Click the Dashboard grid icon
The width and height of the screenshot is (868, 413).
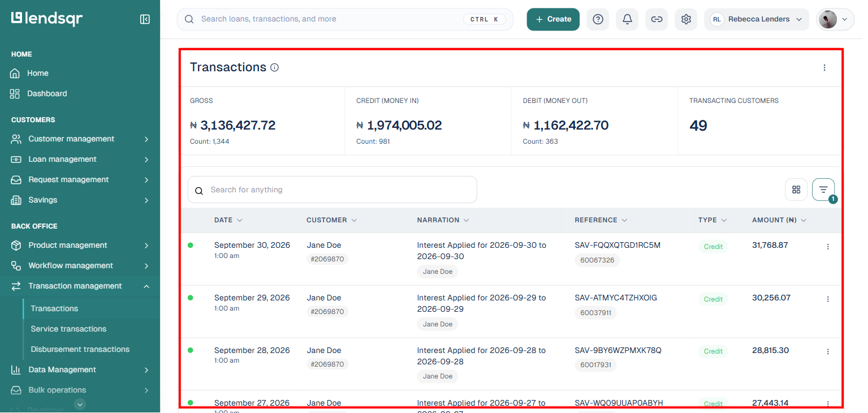(x=15, y=94)
